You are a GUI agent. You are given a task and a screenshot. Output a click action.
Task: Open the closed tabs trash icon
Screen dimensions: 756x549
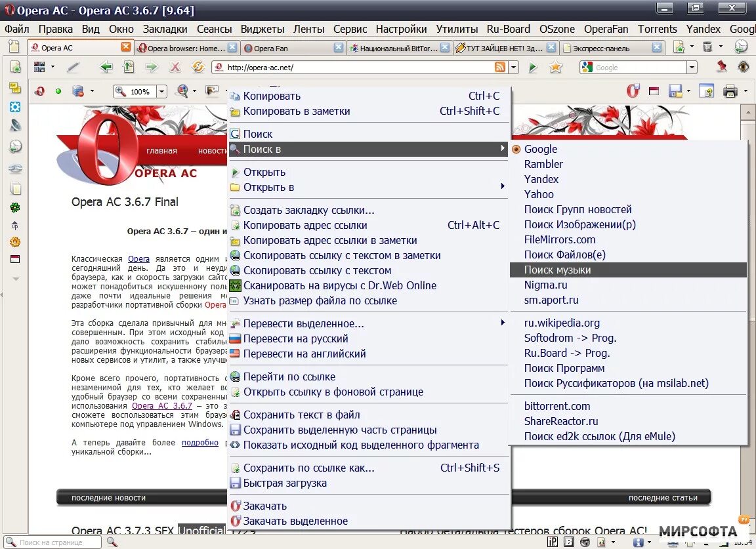707,47
